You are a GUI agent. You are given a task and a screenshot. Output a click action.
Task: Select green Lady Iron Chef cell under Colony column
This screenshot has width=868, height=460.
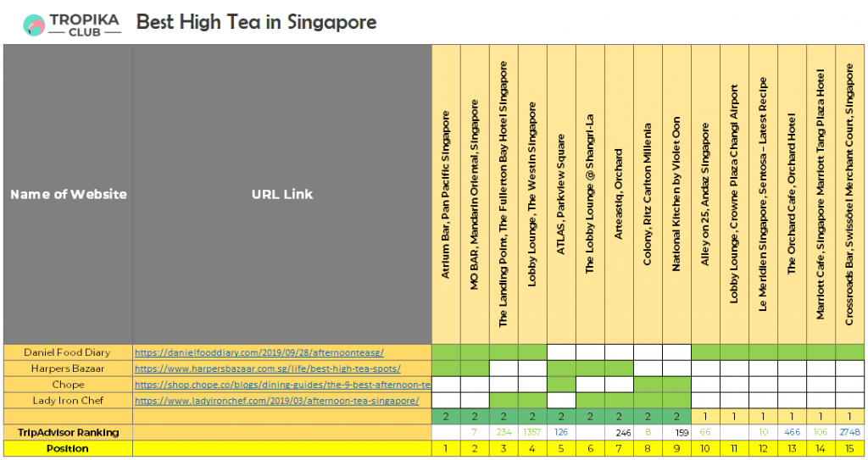(648, 401)
